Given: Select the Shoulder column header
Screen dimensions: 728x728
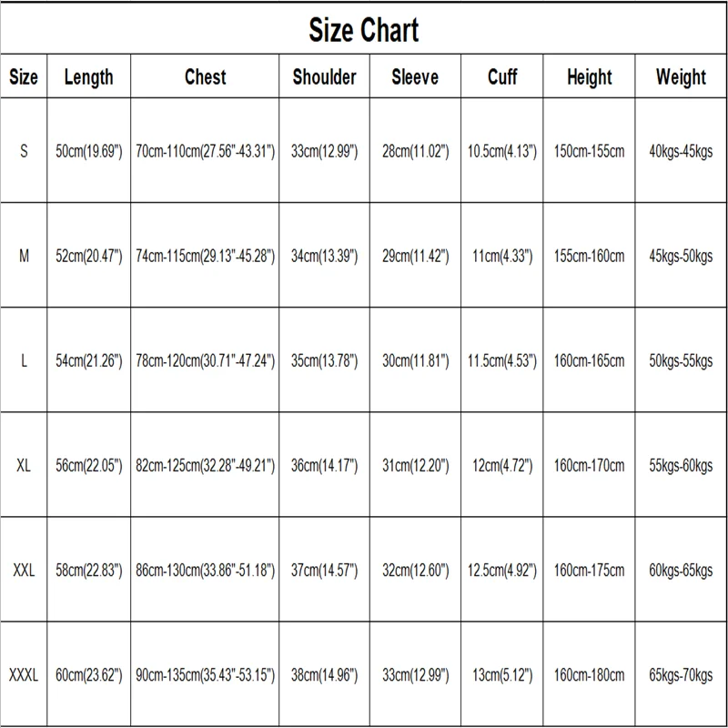Looking at the screenshot, I should [x=324, y=77].
